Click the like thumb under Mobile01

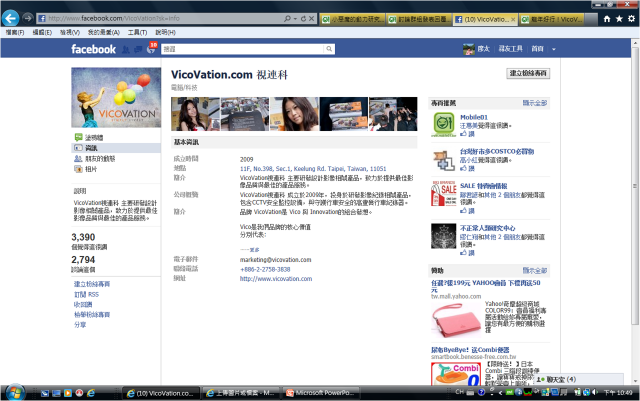(x=464, y=134)
